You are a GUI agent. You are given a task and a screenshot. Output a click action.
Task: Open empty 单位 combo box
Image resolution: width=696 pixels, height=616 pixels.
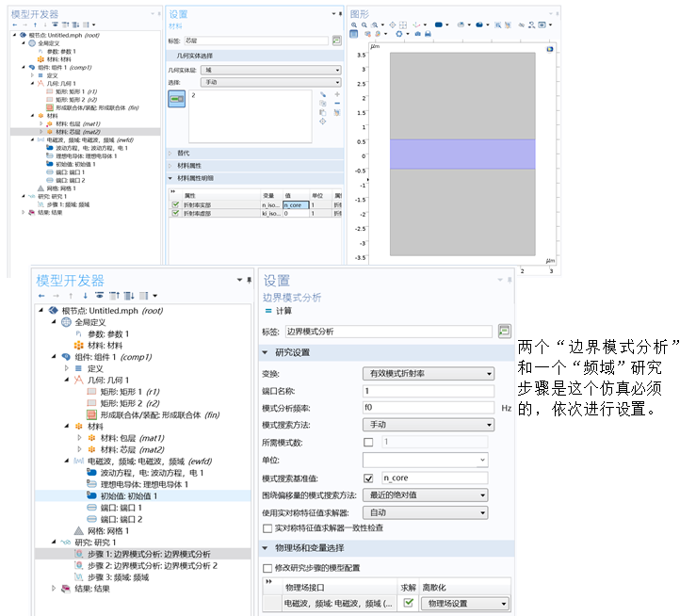(x=426, y=460)
